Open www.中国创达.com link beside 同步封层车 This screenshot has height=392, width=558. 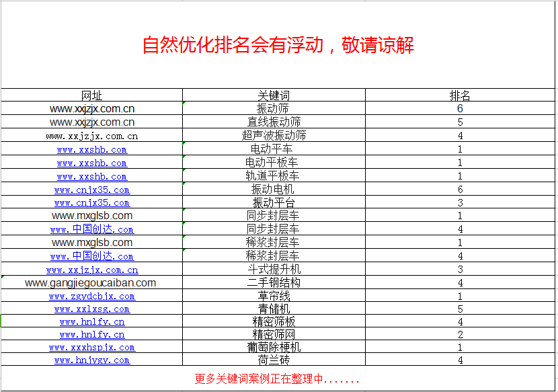pos(91,230)
